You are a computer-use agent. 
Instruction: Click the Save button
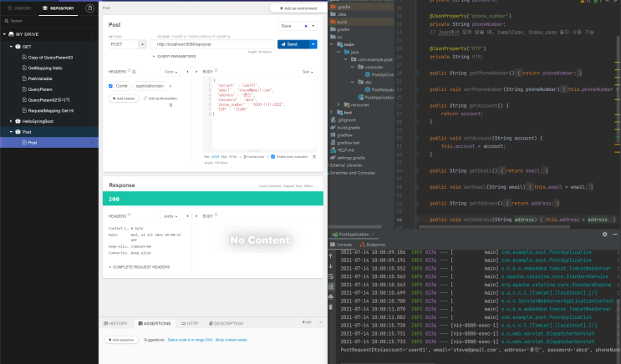click(293, 26)
